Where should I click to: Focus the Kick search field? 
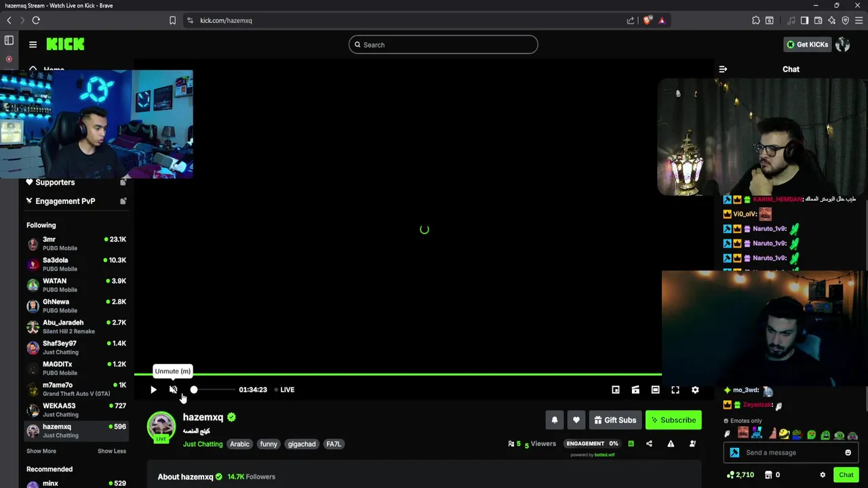[443, 45]
